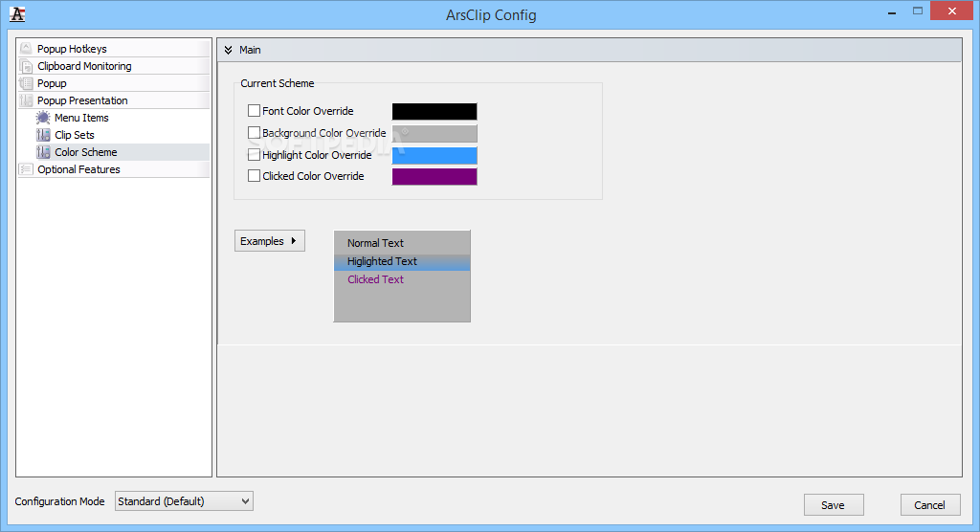Open the Examples dropdown button
Screen dimensions: 980x532
click(269, 241)
